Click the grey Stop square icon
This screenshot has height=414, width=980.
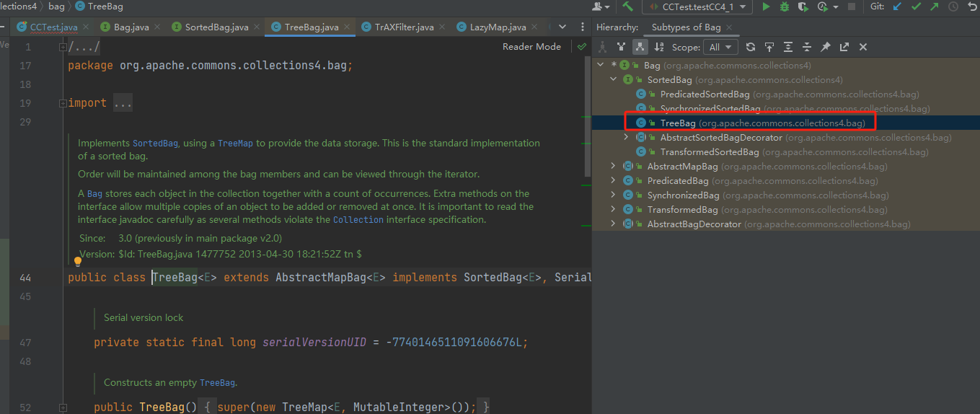click(852, 6)
